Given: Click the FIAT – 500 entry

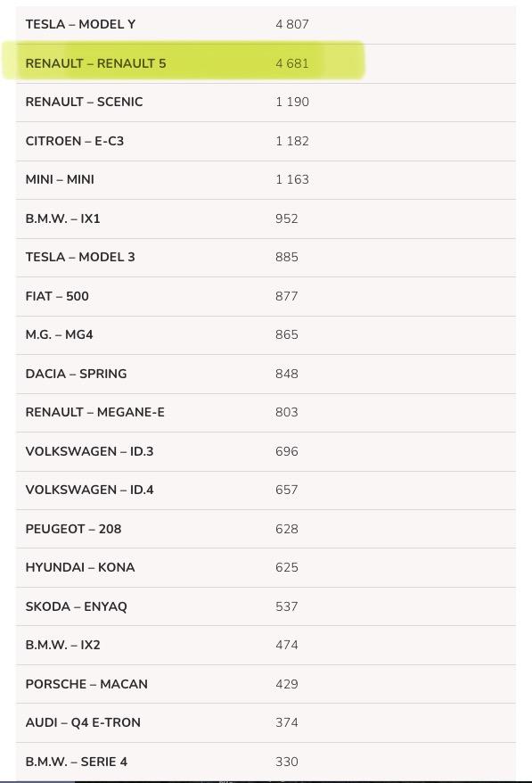Looking at the screenshot, I should coord(266,296).
